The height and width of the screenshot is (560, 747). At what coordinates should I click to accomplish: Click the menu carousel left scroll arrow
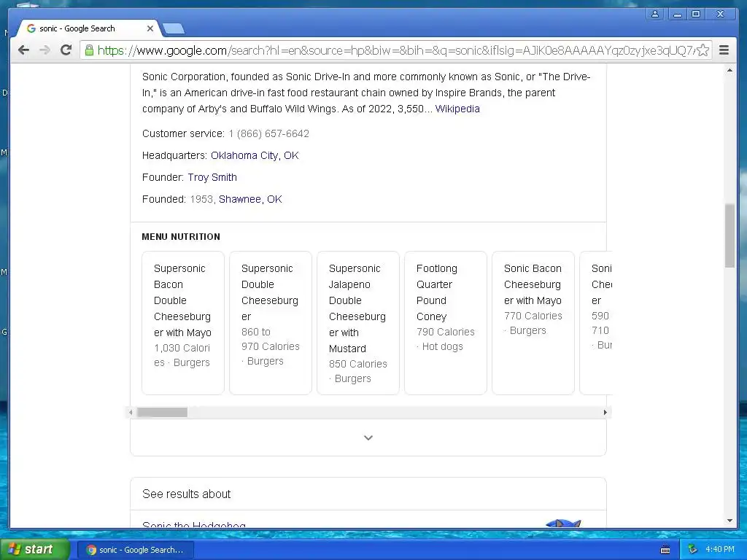(131, 413)
